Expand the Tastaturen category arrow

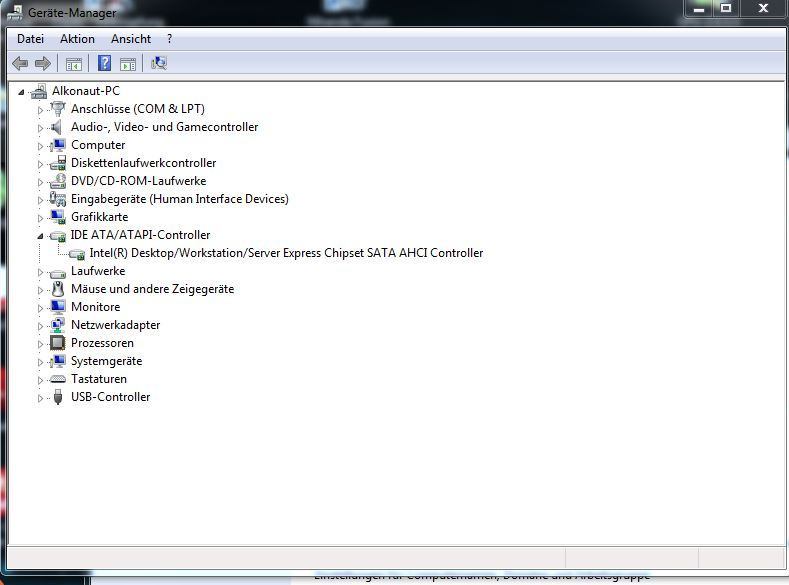click(40, 380)
